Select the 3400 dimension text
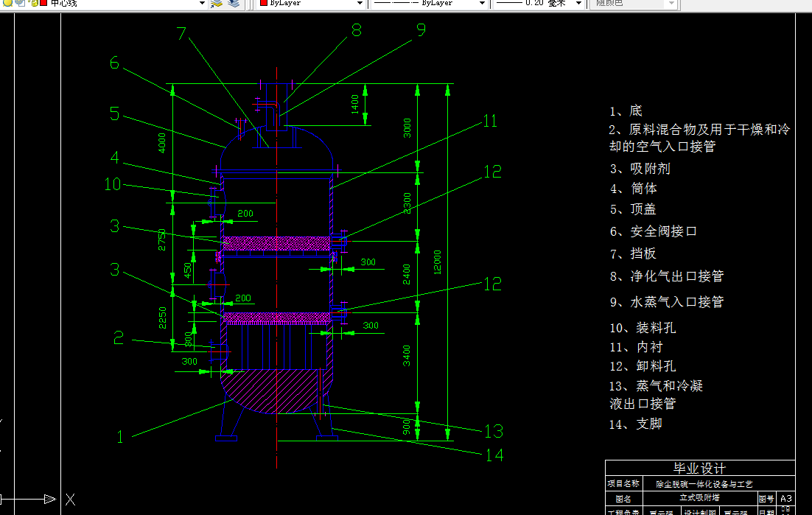812x515 pixels. coord(407,356)
